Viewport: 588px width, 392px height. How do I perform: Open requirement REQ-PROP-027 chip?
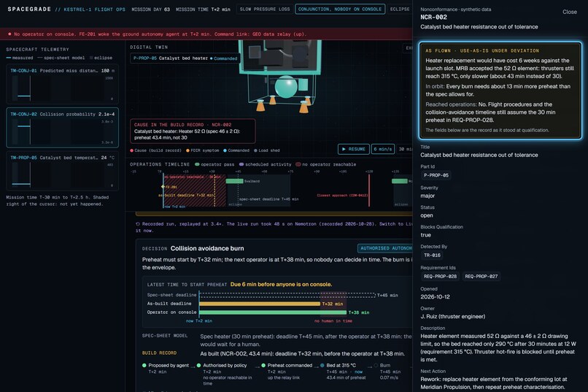tap(481, 277)
